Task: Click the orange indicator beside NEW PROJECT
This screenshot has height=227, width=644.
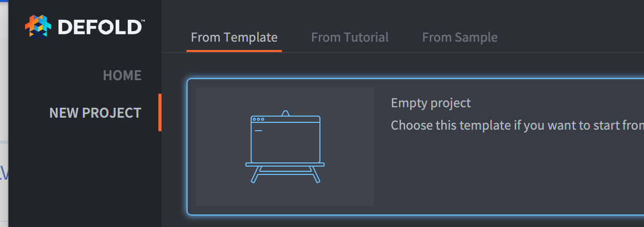Action: click(160, 112)
